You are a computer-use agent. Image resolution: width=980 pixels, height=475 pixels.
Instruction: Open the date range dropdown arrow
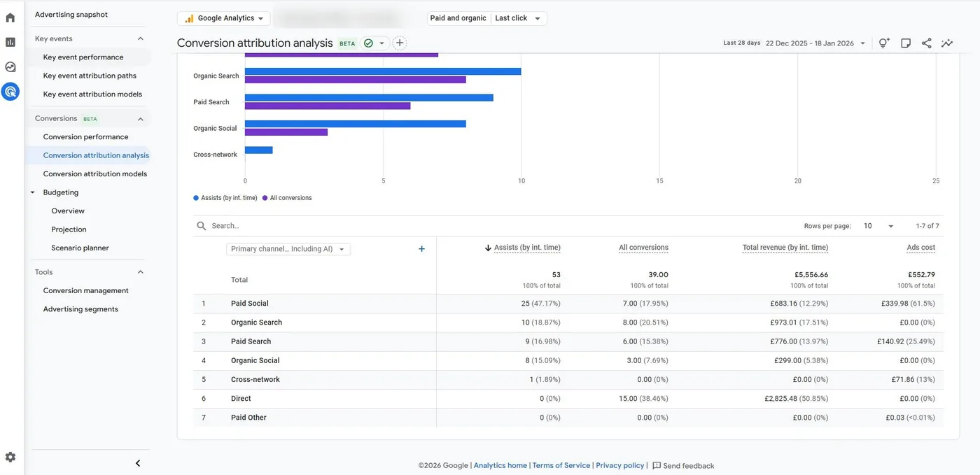863,43
